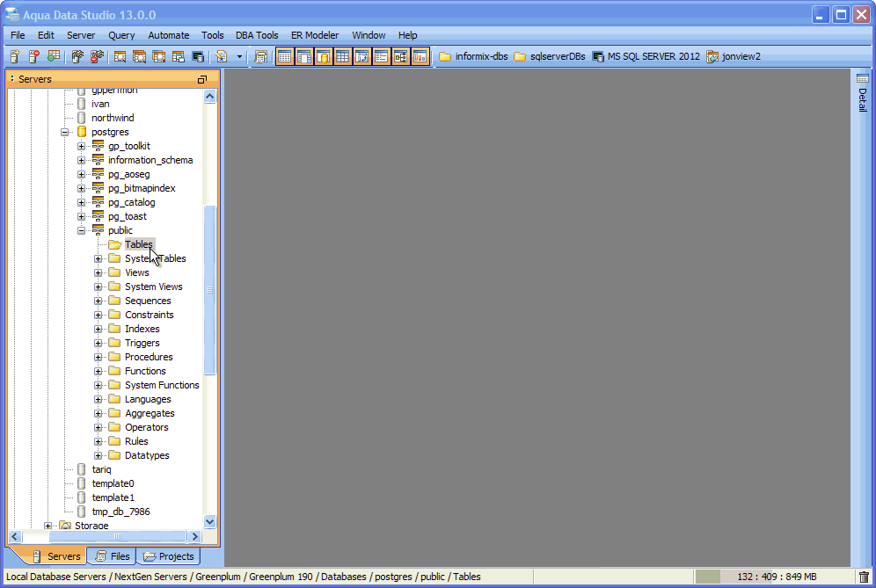This screenshot has width=876, height=588.
Task: Expand the Views folder
Action: click(99, 272)
